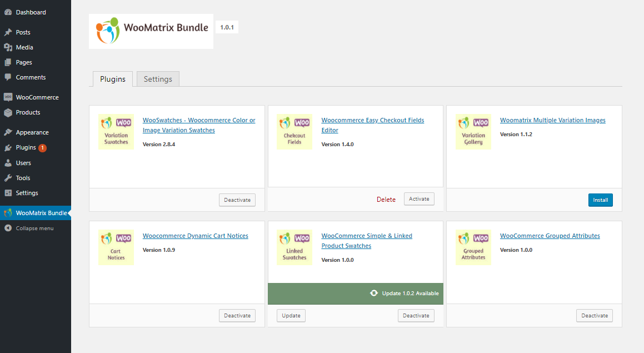The width and height of the screenshot is (644, 353).
Task: Open WooCommerce Simple & Linked Product Swatches link
Action: [x=367, y=241]
